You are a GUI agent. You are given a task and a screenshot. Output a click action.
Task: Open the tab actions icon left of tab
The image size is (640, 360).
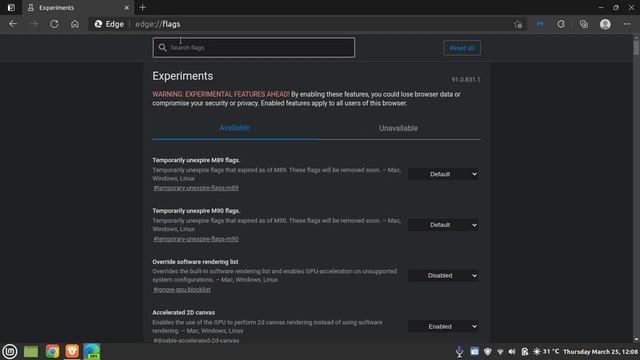[x=11, y=7]
